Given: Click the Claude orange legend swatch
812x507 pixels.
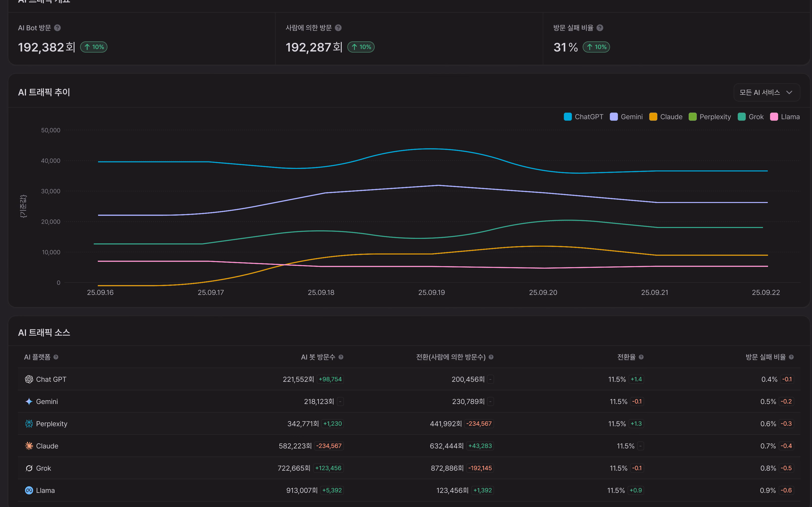Looking at the screenshot, I should (653, 117).
